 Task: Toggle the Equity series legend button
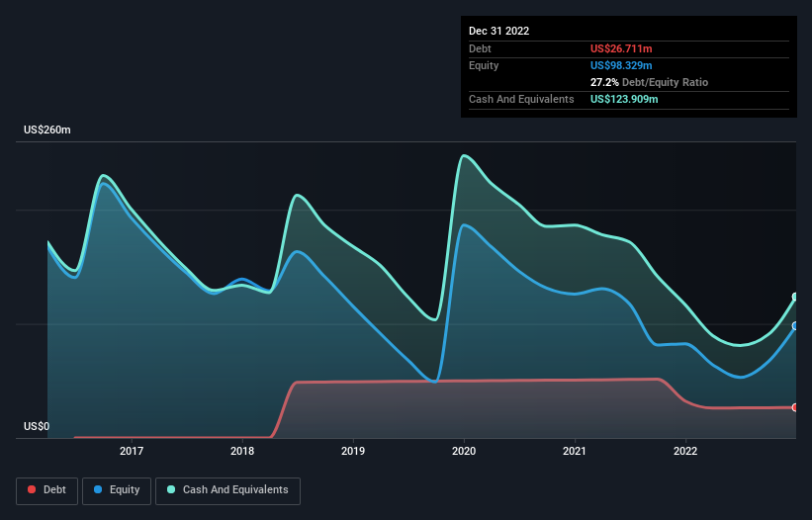coord(117,490)
